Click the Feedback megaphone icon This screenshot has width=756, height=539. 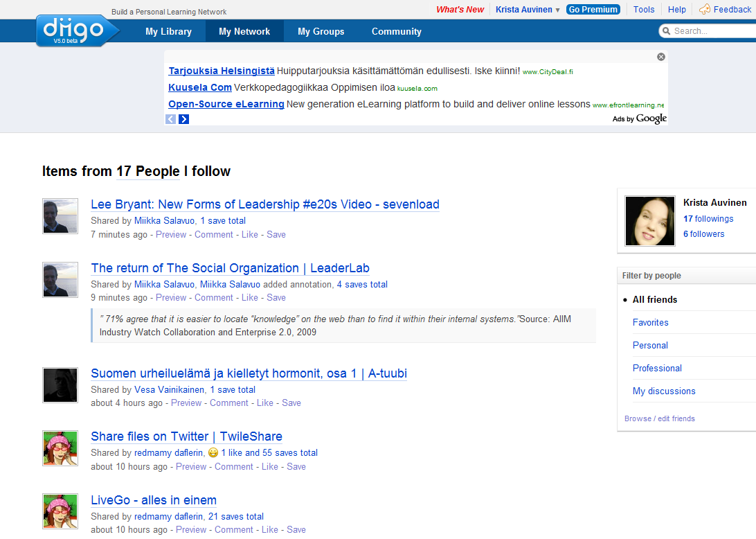(x=705, y=9)
